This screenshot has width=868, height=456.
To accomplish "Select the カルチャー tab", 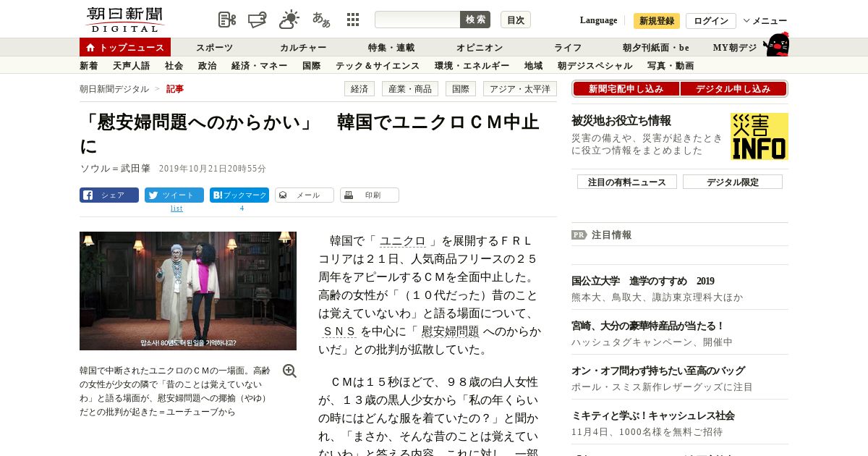I will (303, 48).
